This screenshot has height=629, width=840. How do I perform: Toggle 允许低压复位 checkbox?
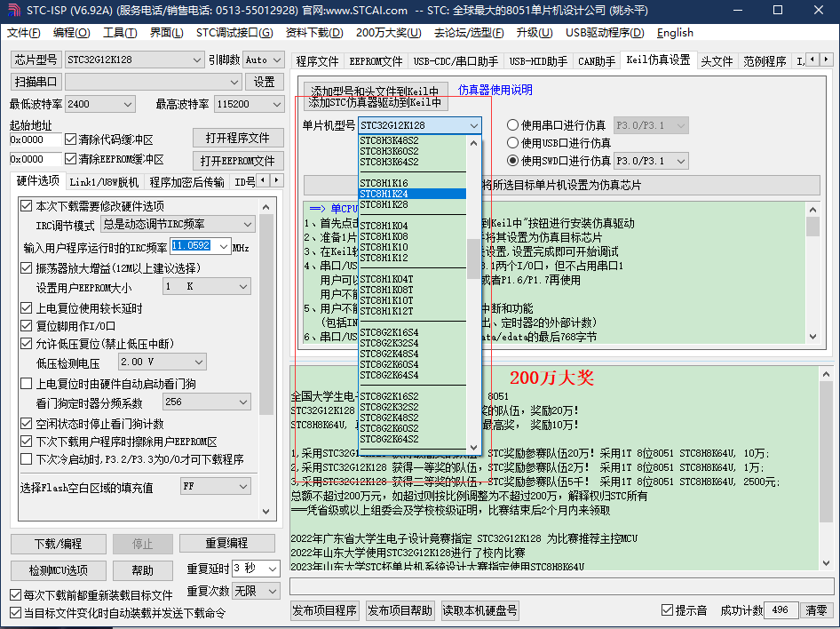[27, 344]
